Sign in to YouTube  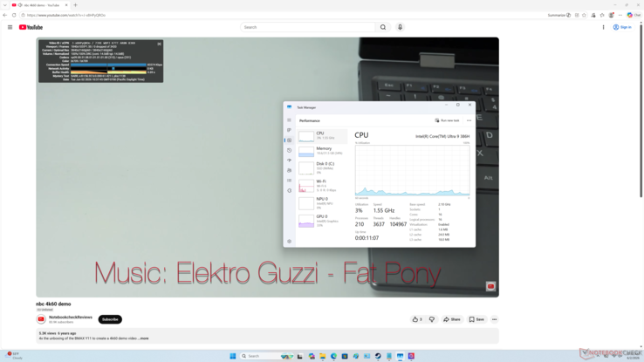(622, 27)
